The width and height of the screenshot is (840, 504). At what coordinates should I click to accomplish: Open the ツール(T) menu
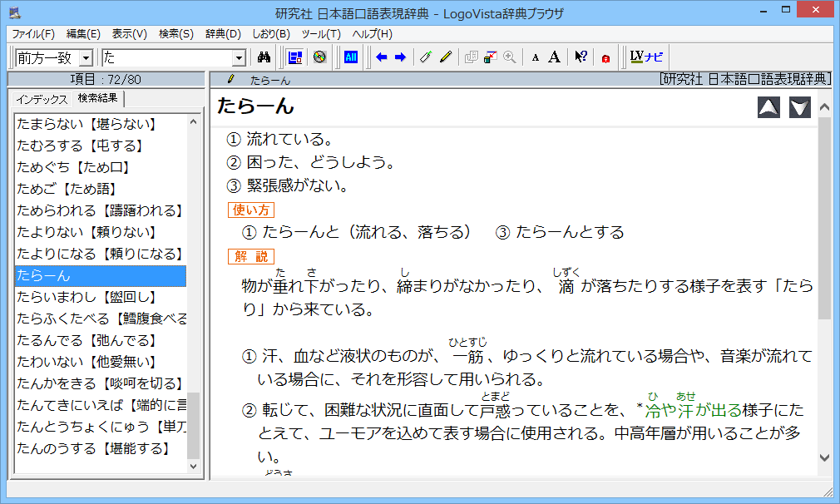[321, 34]
